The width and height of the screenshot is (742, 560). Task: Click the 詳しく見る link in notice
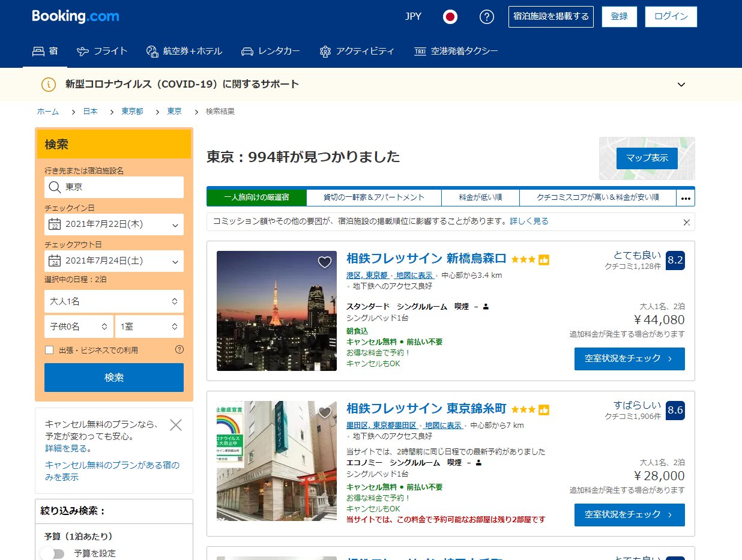(529, 221)
